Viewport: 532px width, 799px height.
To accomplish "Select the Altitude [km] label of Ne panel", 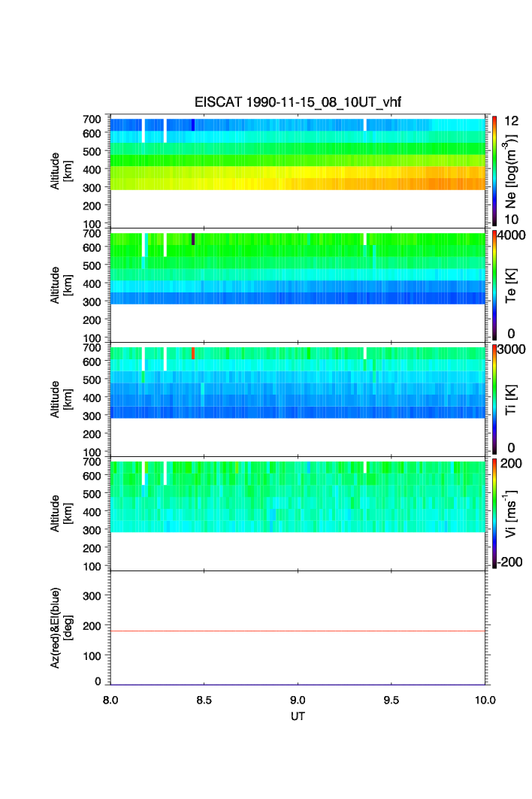I will [x=61, y=171].
